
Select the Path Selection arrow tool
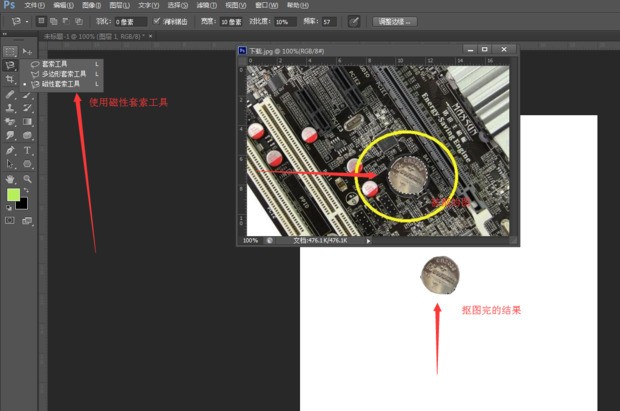click(x=10, y=164)
